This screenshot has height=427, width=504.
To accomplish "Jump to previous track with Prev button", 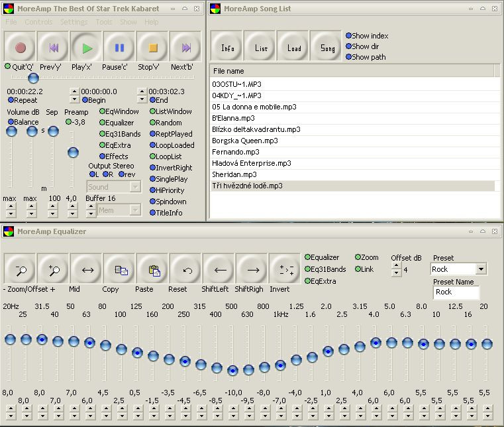I will pyautogui.click(x=54, y=48).
